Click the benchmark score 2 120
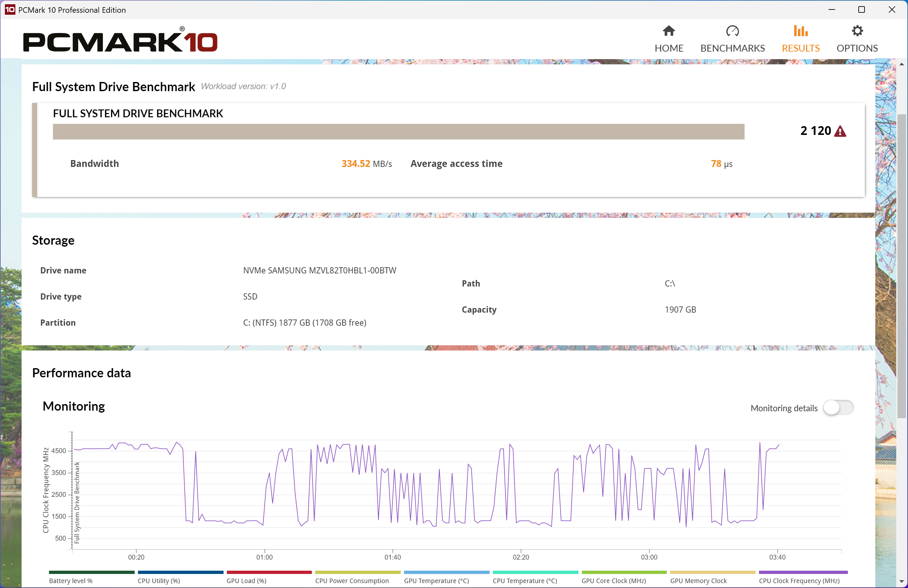 pyautogui.click(x=816, y=131)
